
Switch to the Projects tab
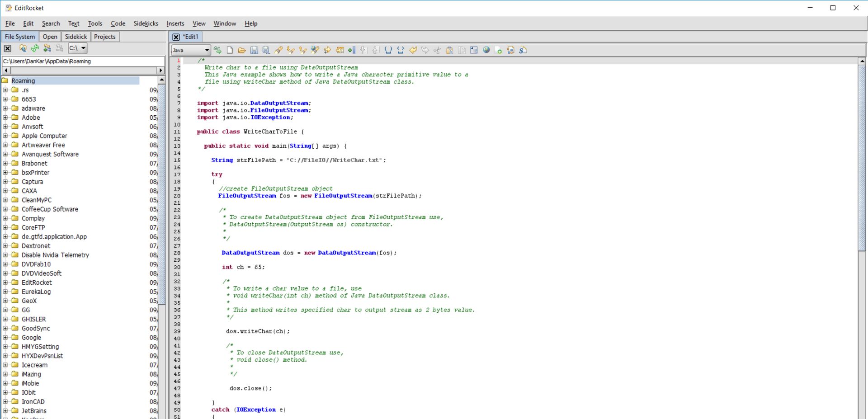click(x=105, y=37)
